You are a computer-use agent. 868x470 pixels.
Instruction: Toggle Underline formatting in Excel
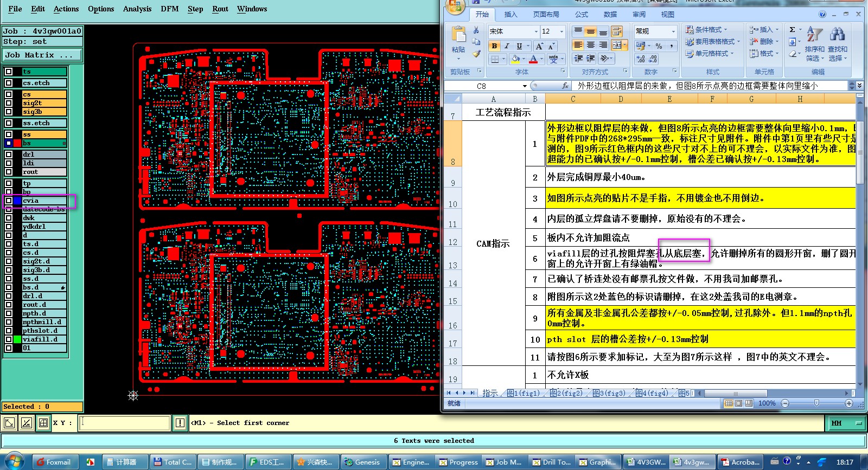[519, 46]
